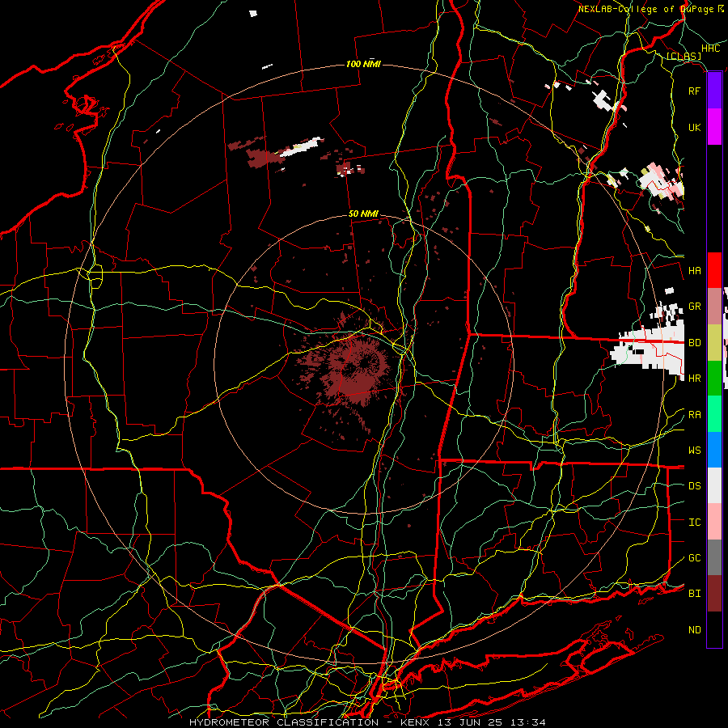Viewport: 728px width, 728px height.
Task: Click the 'UK' legend label
Action: click(695, 127)
